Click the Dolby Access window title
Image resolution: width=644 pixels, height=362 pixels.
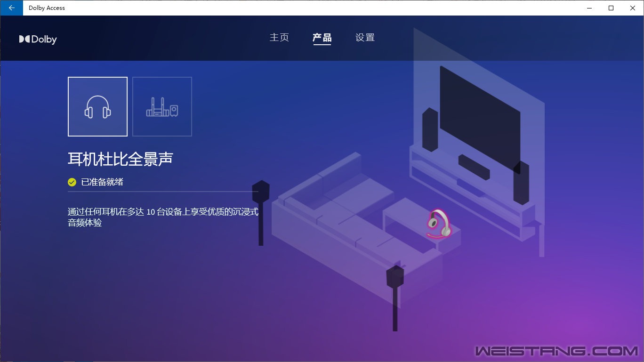(x=47, y=8)
